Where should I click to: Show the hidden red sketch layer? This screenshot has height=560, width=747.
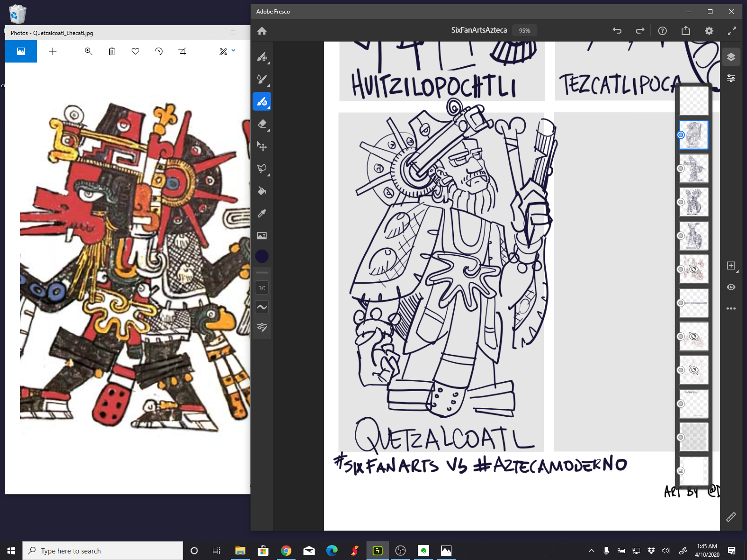coord(693,269)
